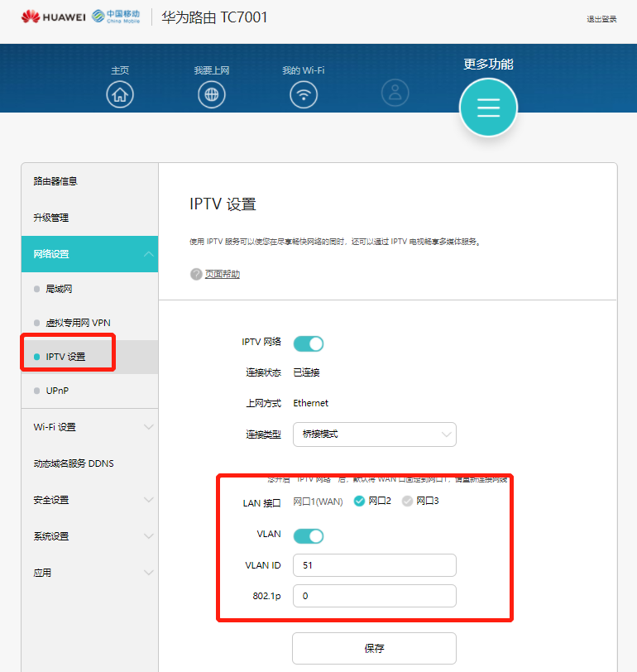Open the 连接类型 桥接模式 dropdown
Viewport: 637px width, 672px height.
pyautogui.click(x=375, y=434)
